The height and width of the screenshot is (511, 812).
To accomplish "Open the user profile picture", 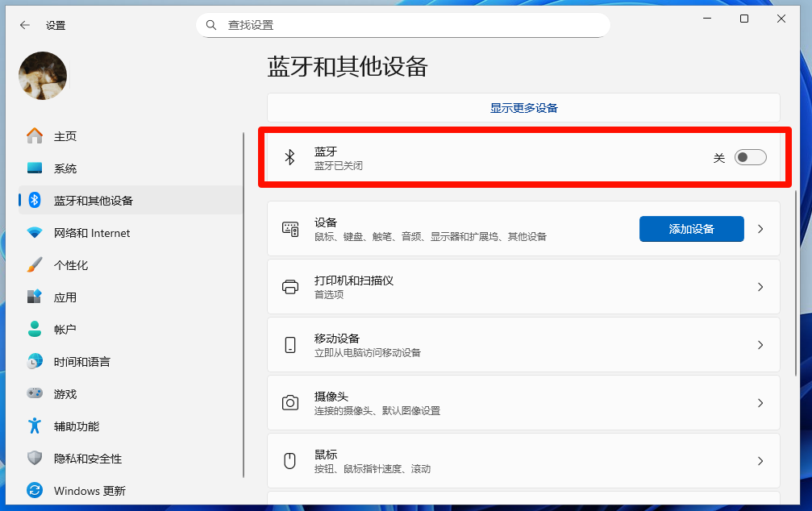I will click(43, 76).
